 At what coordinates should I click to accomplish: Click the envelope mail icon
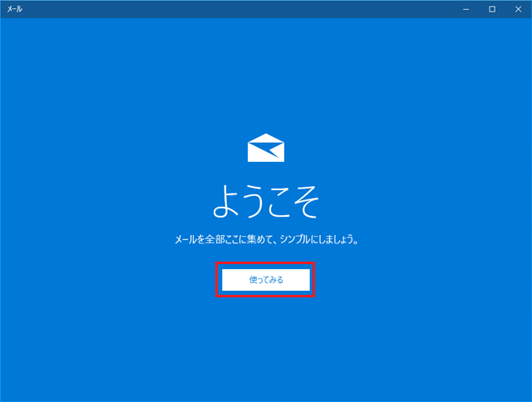coord(266,148)
